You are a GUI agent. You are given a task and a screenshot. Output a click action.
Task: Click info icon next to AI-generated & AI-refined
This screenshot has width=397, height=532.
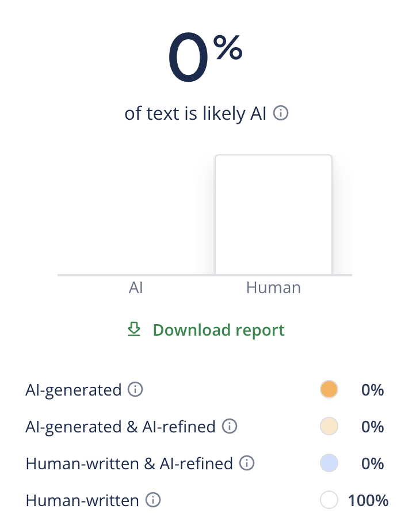[229, 427]
